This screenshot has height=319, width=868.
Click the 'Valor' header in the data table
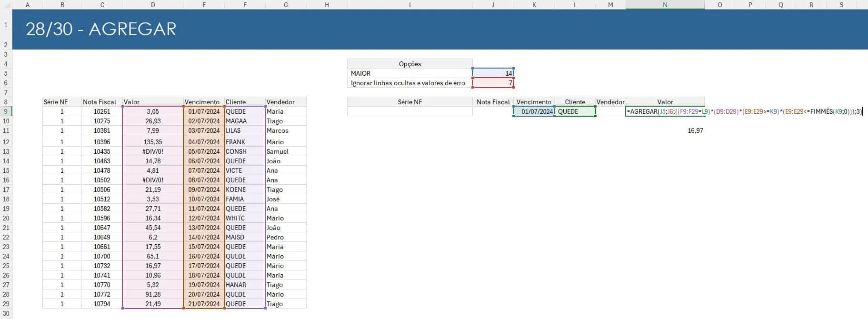[x=153, y=102]
